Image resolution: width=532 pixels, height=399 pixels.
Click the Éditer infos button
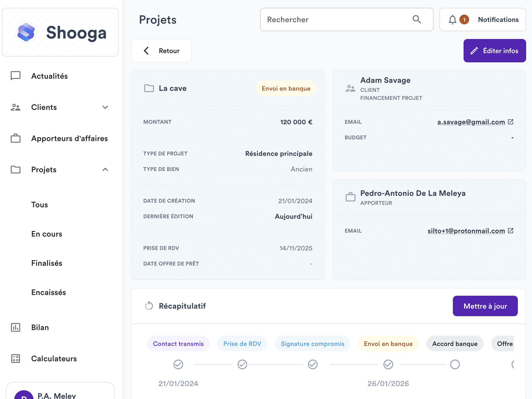click(494, 51)
